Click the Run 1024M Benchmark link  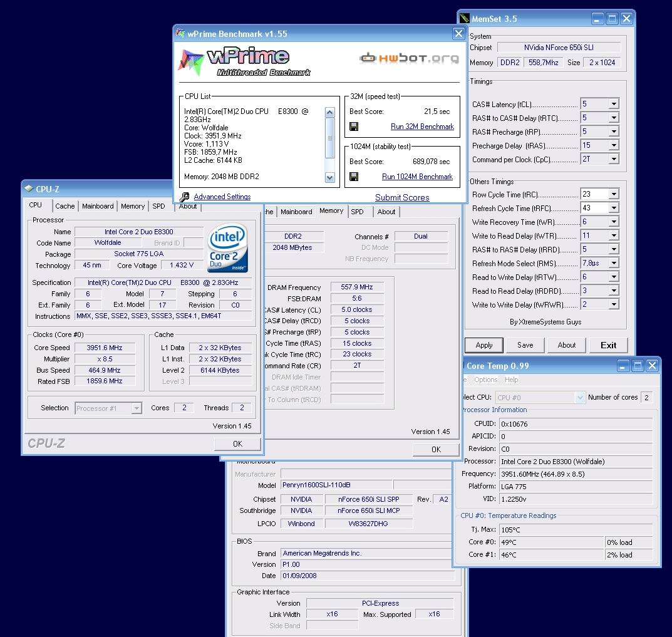tap(417, 177)
